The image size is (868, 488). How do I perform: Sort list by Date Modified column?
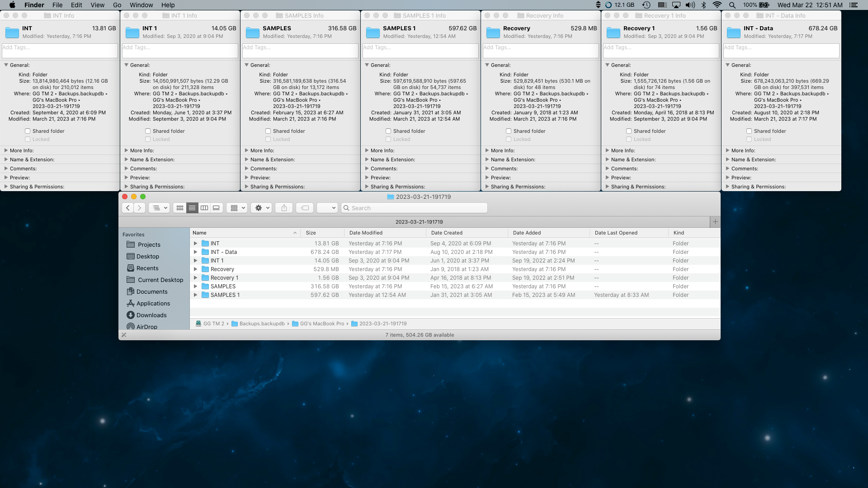tap(366, 233)
